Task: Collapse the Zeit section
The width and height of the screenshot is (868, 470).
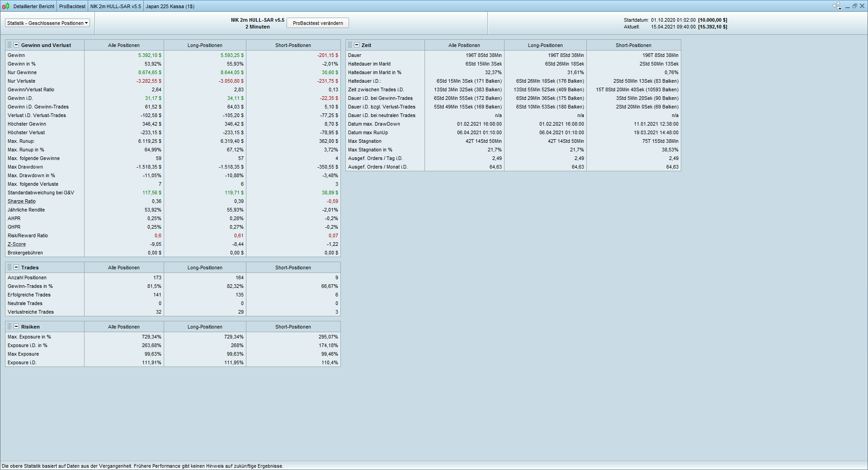Action: pos(357,45)
